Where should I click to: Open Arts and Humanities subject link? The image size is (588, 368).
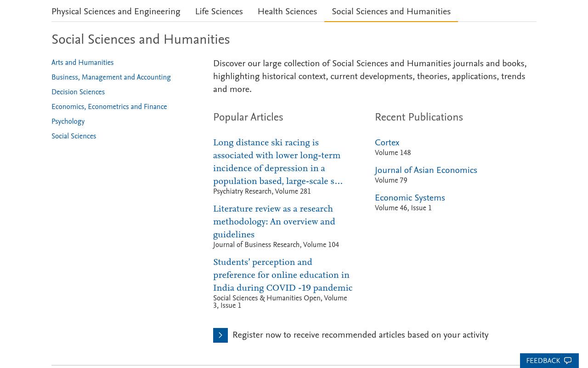point(82,63)
